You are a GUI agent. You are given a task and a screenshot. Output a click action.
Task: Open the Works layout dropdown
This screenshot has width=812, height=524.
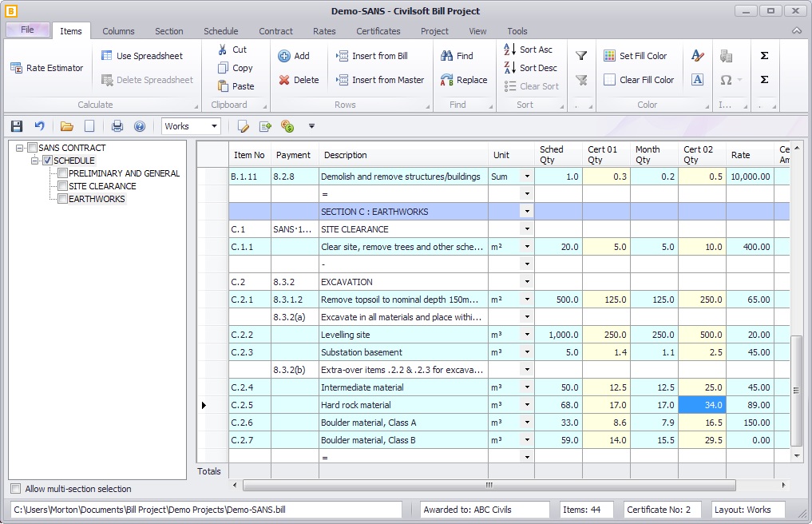tap(214, 126)
